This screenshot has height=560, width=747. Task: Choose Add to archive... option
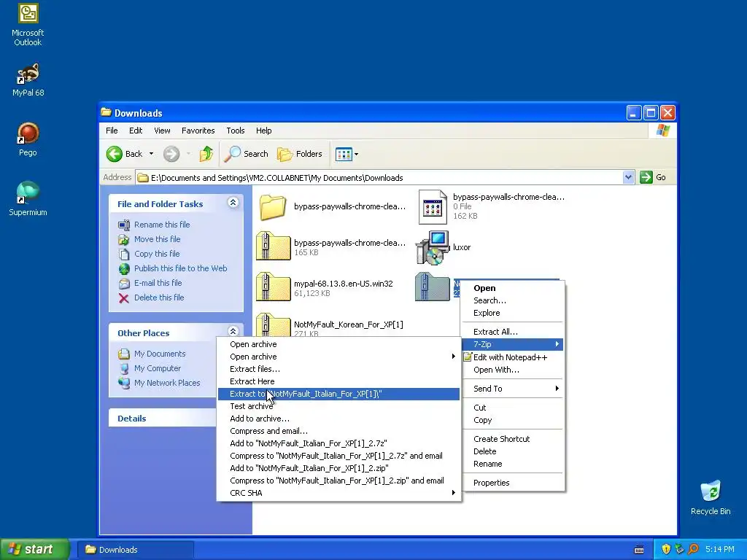coord(338,419)
